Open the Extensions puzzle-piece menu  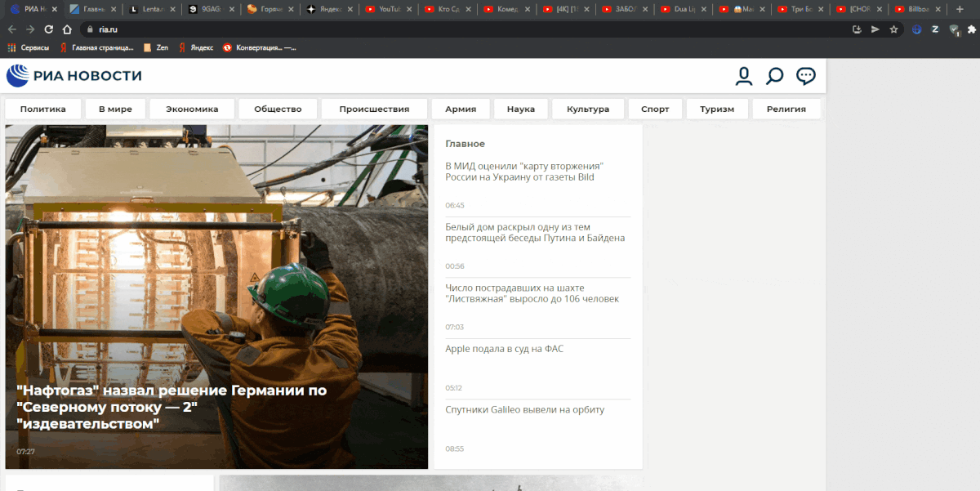tap(972, 29)
